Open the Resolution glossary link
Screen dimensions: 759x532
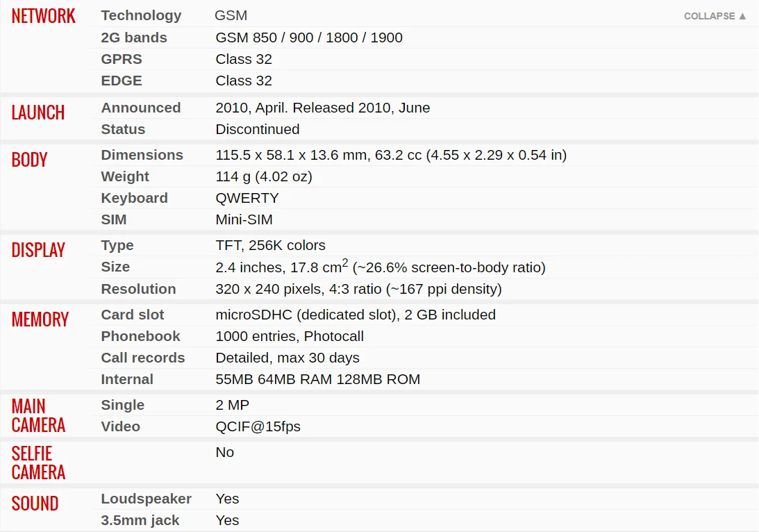(138, 289)
